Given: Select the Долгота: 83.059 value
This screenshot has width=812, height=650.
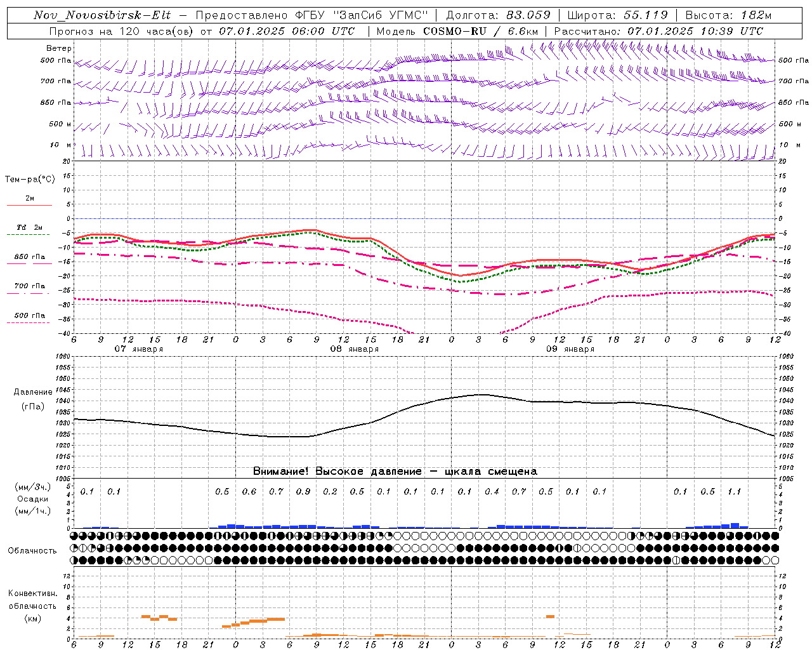Looking at the screenshot, I should [x=499, y=15].
